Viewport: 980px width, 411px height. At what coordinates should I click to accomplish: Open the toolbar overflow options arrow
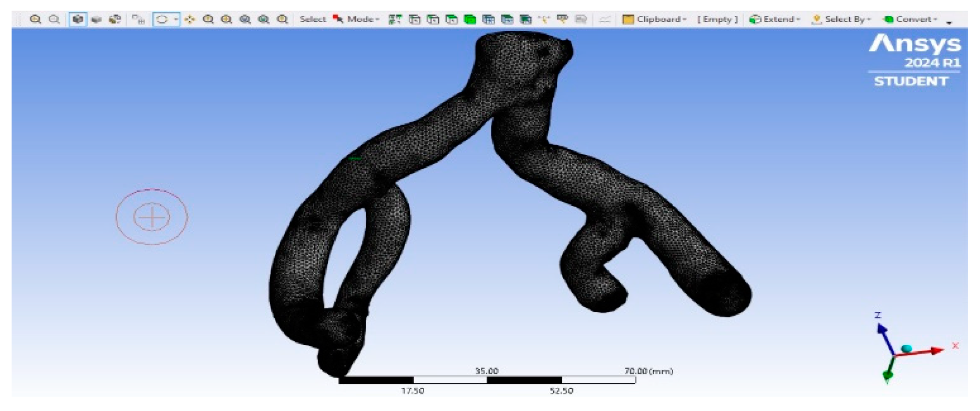(949, 22)
